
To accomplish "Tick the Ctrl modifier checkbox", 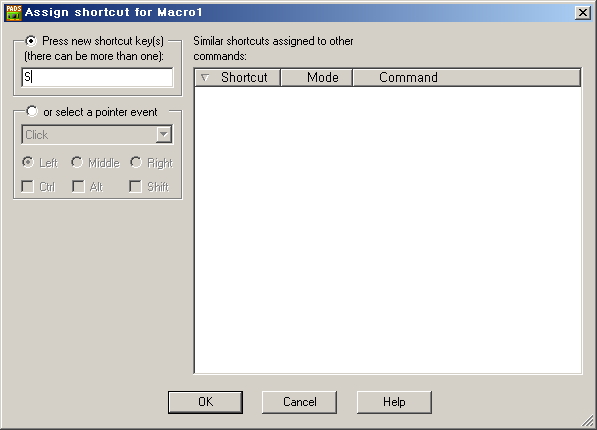I will [27, 187].
